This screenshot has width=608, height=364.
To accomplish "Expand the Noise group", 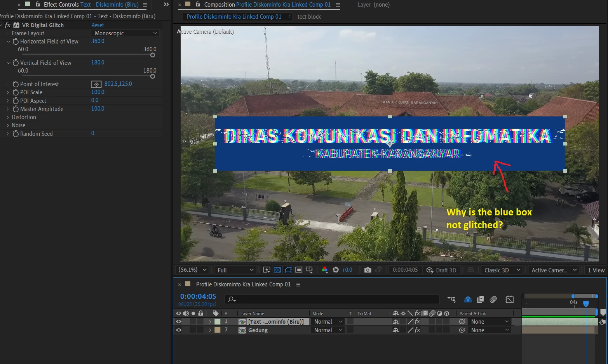I will (x=8, y=125).
